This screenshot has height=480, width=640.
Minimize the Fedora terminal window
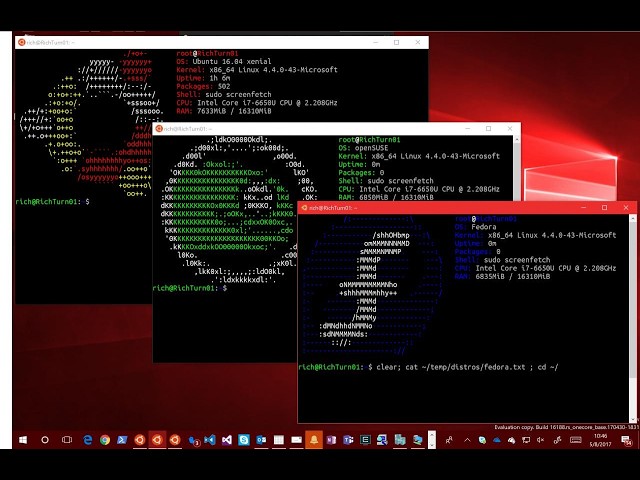[583, 208]
